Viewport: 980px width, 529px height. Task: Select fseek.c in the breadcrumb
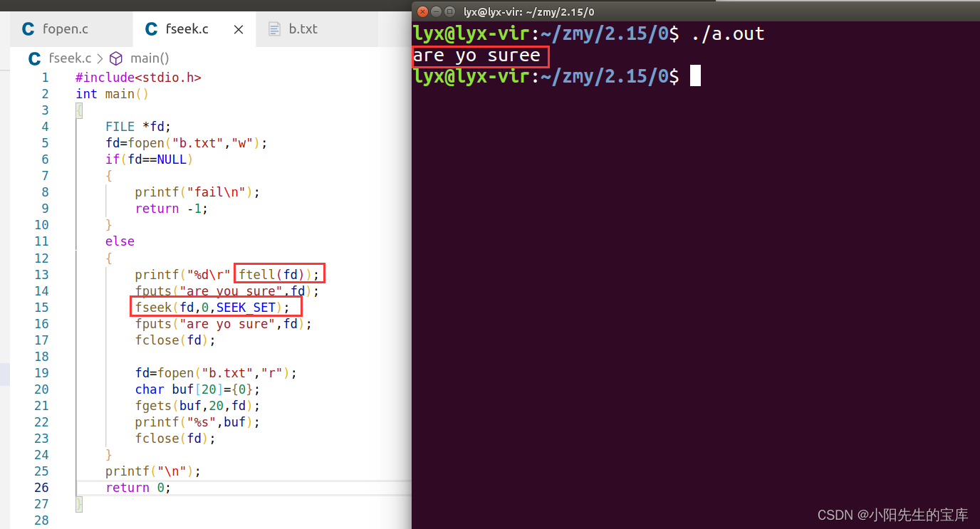pos(70,58)
